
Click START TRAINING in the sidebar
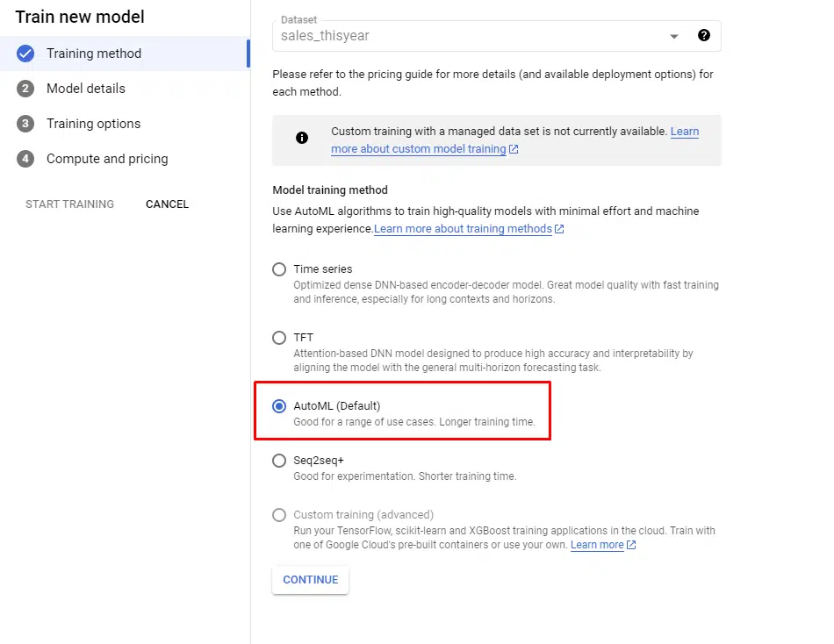(x=69, y=204)
